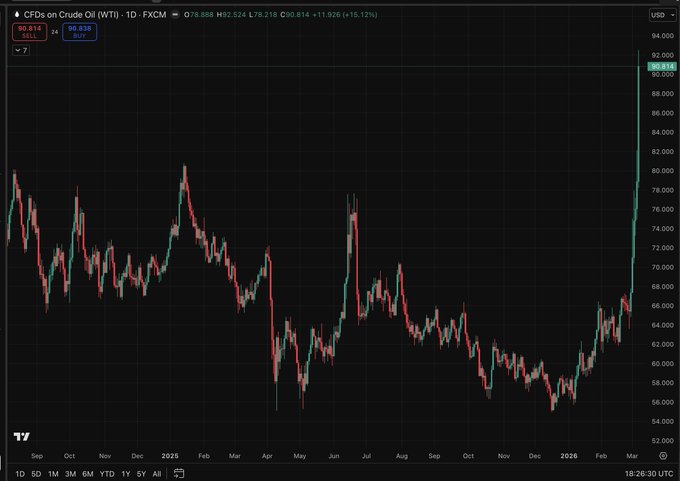
Task: Select the 5Y time range
Action: pyautogui.click(x=141, y=474)
